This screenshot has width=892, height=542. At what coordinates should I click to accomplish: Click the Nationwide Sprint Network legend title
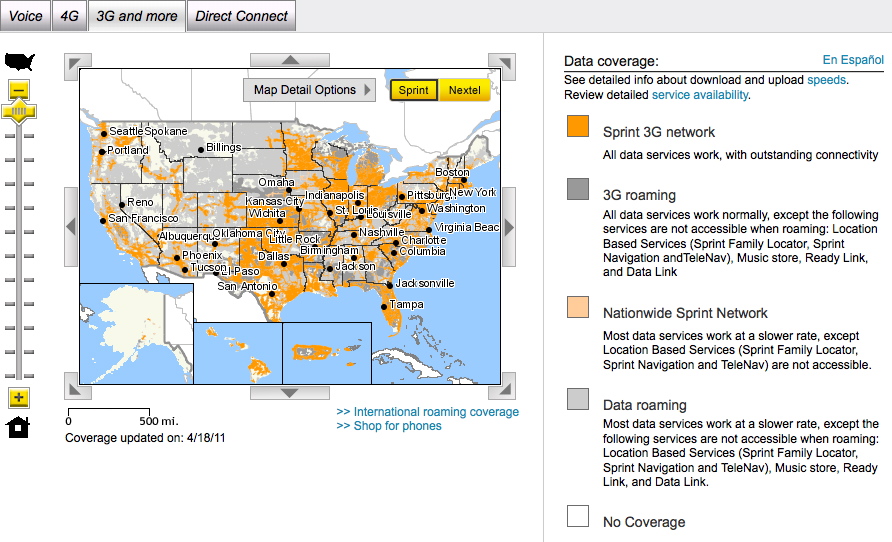pyautogui.click(x=685, y=313)
